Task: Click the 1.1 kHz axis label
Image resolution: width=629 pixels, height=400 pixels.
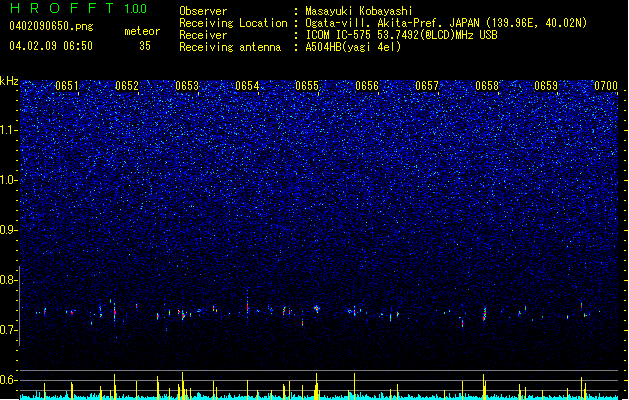Action: pyautogui.click(x=9, y=130)
